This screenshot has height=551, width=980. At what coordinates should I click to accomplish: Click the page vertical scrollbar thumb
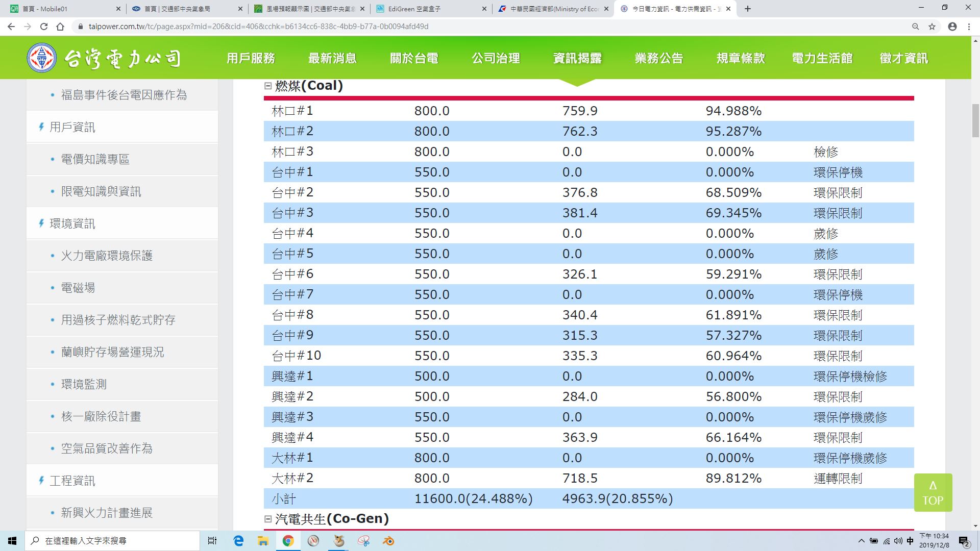coord(975,120)
